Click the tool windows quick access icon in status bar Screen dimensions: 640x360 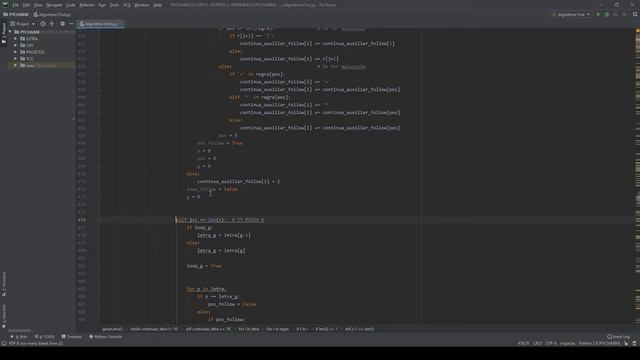[4, 344]
